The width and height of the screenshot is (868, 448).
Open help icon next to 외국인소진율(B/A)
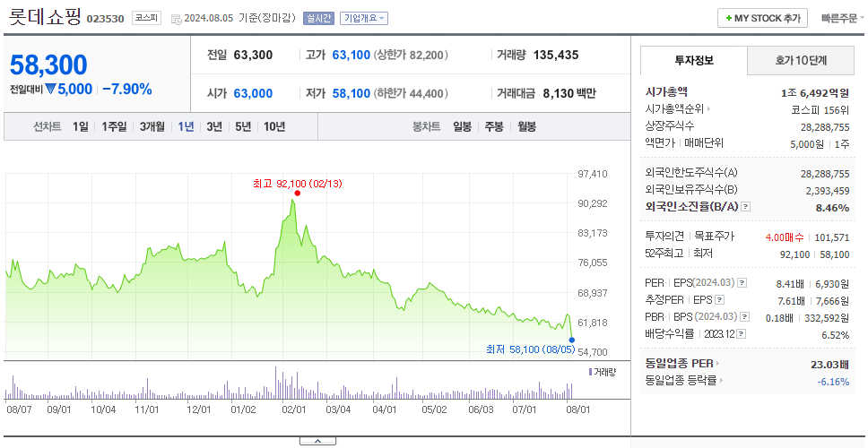tap(746, 207)
